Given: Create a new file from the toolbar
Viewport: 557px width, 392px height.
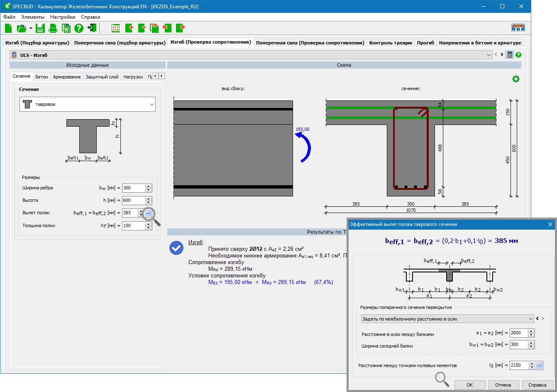Looking at the screenshot, I should tap(8, 28).
